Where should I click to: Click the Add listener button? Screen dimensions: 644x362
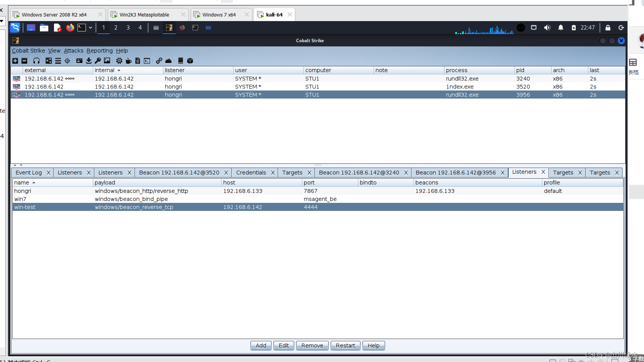pos(261,346)
